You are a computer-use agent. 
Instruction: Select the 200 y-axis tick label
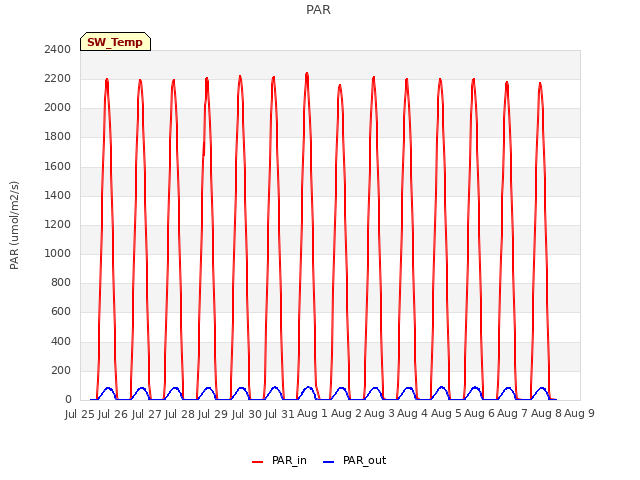point(61,370)
